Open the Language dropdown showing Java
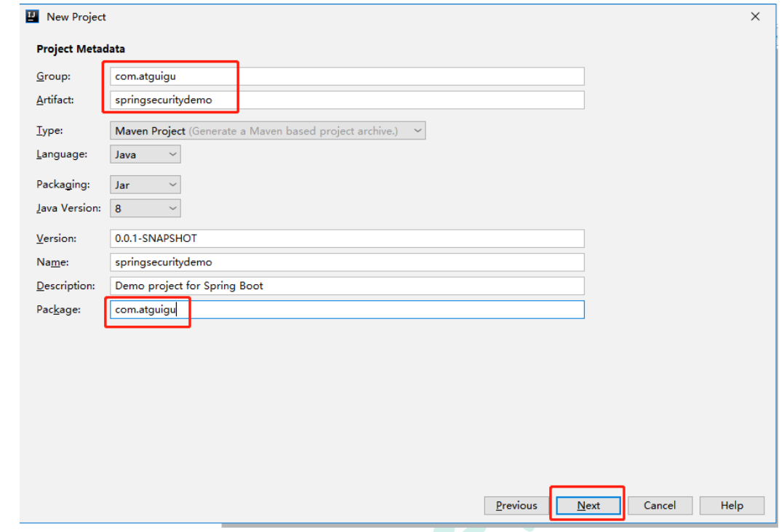 [x=145, y=154]
